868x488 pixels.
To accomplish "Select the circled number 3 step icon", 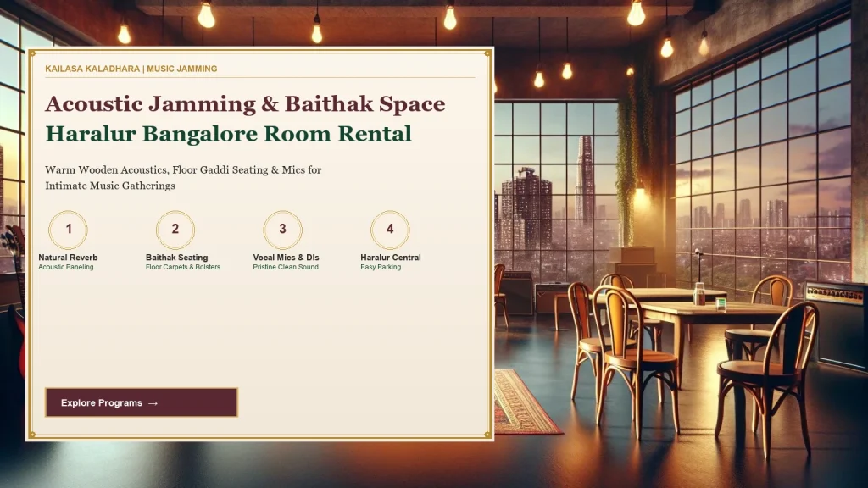I will coord(283,229).
